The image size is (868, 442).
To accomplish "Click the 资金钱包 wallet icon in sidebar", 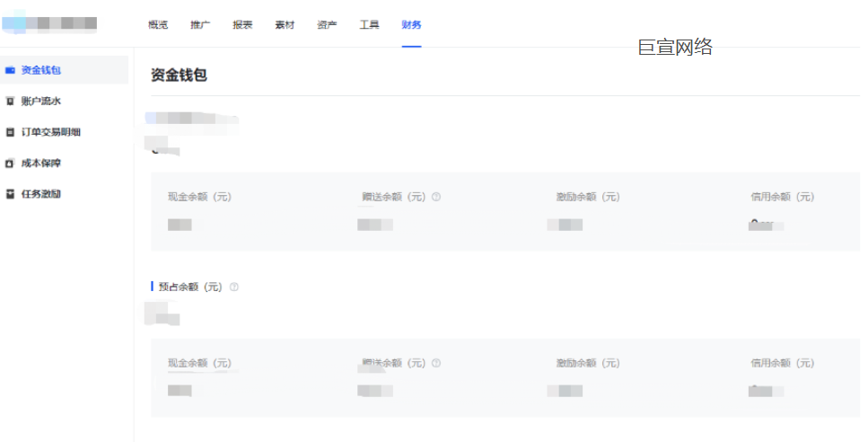I will 10,70.
